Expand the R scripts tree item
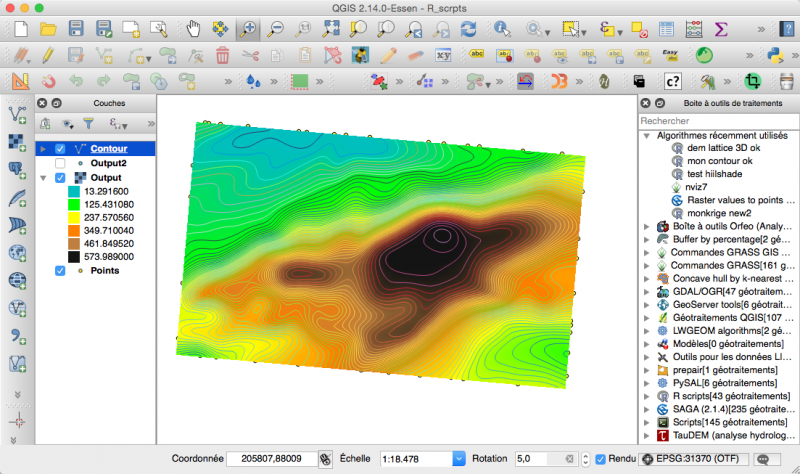Screen dimensions: 800x474 tap(647, 396)
